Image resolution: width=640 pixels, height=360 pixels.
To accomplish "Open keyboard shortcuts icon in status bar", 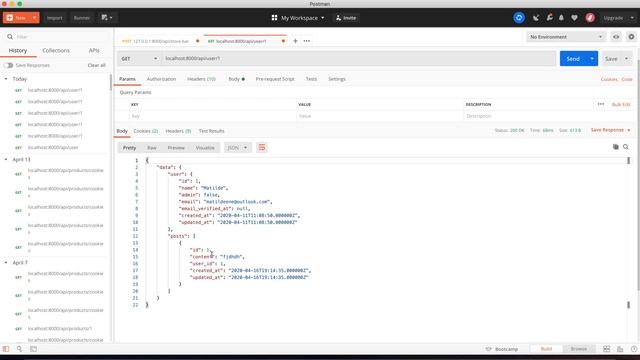I will [620, 349].
